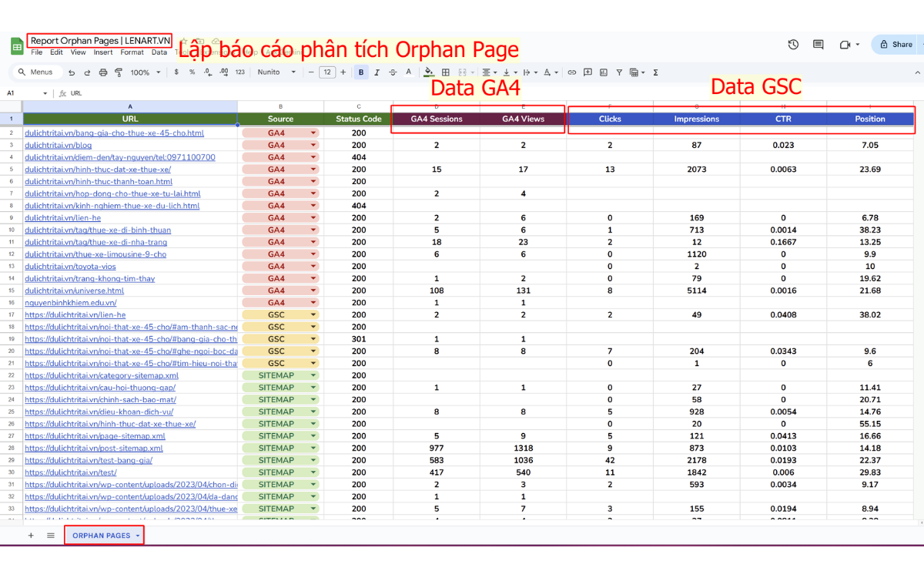
Task: Toggle strikethrough formatting
Action: tap(392, 72)
